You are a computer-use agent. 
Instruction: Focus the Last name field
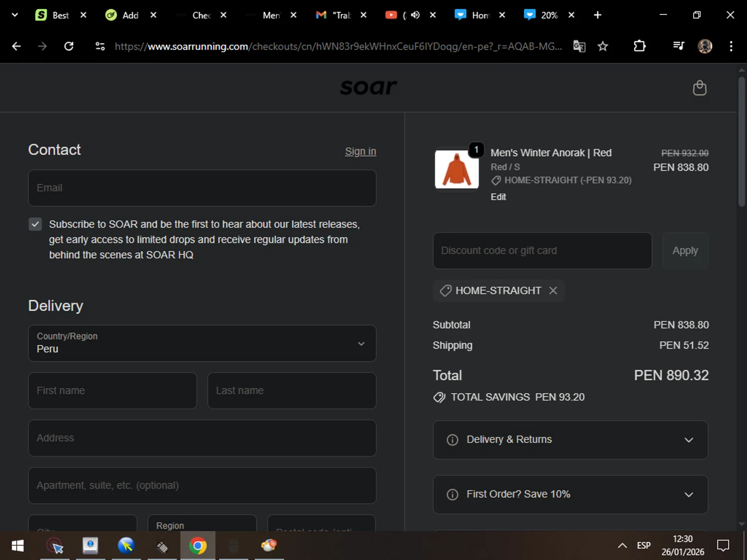(292, 391)
